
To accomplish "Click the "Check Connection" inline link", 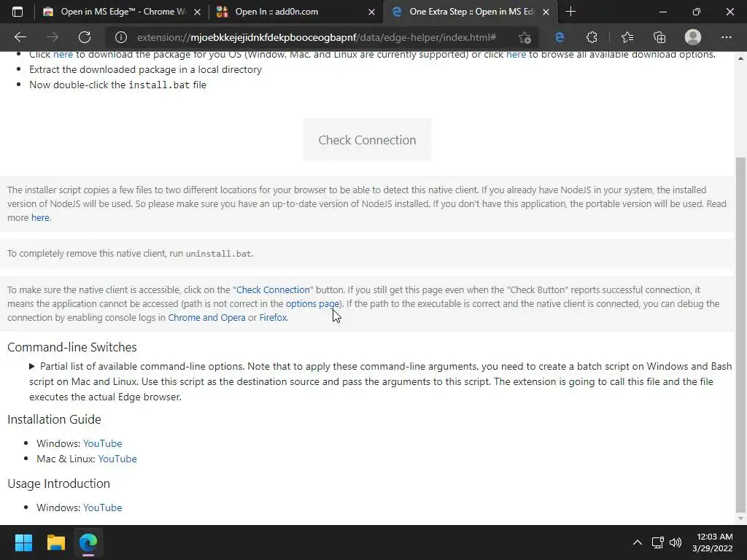I will (x=273, y=289).
